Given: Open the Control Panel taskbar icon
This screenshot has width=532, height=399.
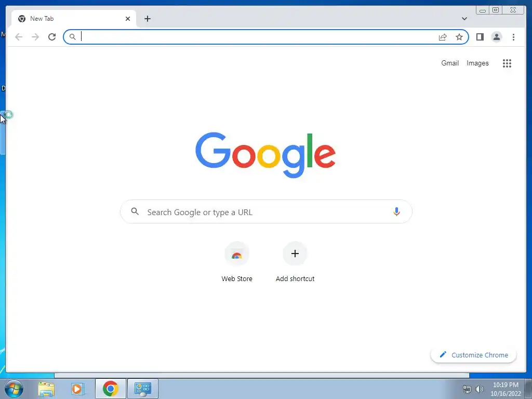Looking at the screenshot, I should [x=142, y=389].
